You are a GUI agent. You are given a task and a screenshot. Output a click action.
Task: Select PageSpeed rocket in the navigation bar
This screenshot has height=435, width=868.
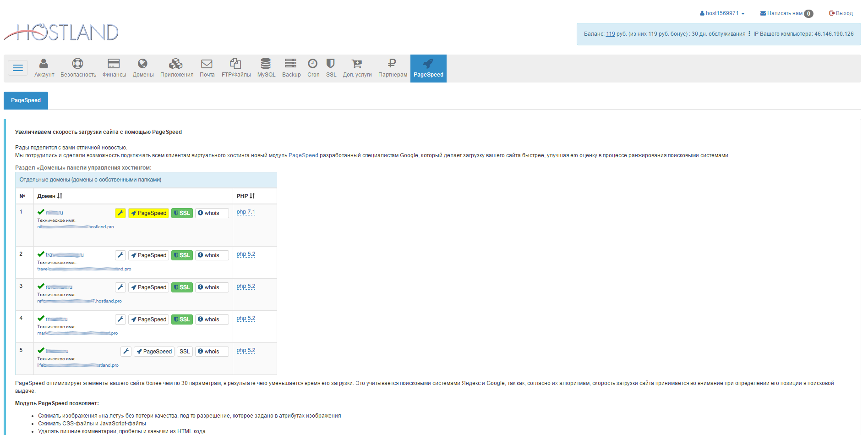tap(428, 68)
